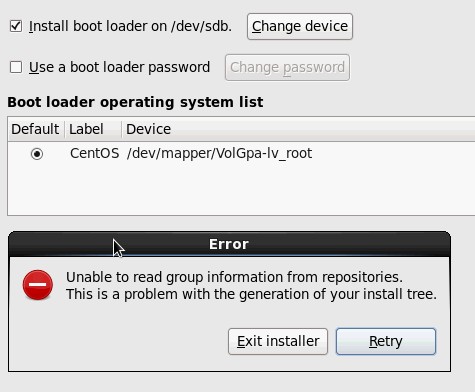Click the Error dialog title bar

pyautogui.click(x=229, y=244)
